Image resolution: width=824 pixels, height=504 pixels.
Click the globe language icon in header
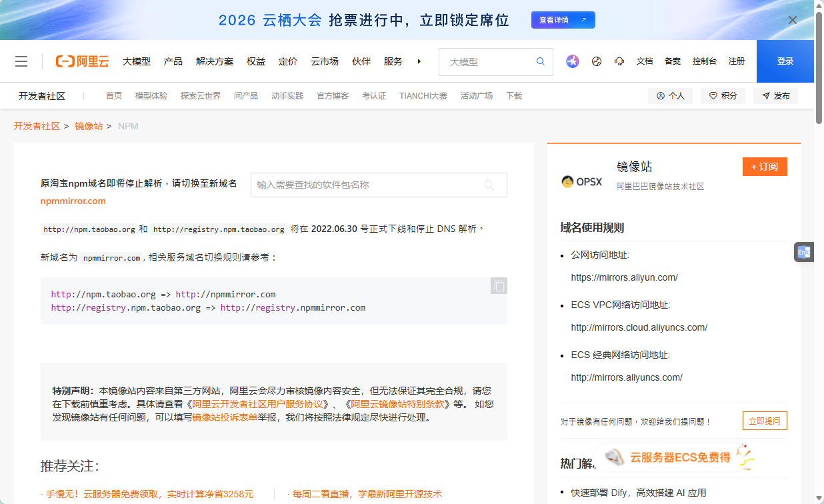[x=597, y=61]
